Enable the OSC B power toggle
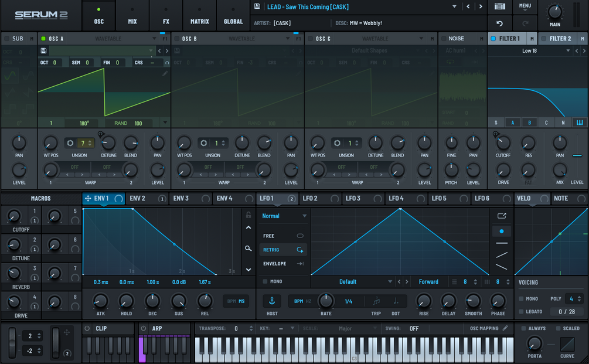 [x=176, y=39]
